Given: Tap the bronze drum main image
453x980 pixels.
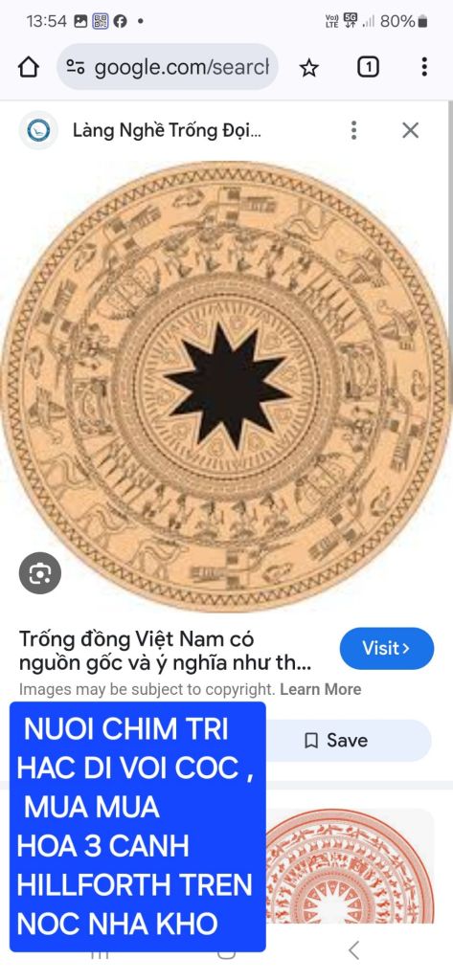Looking at the screenshot, I should (226, 386).
